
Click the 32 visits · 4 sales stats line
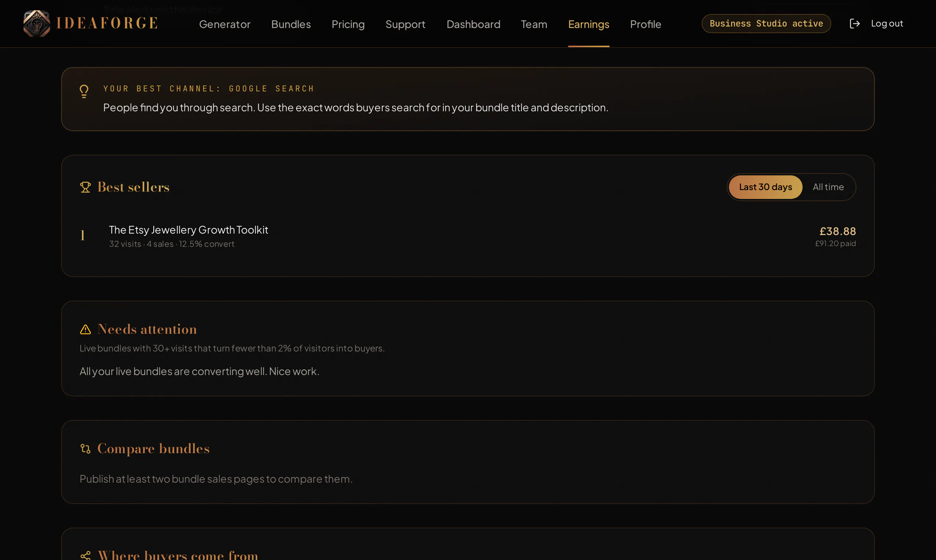point(172,244)
